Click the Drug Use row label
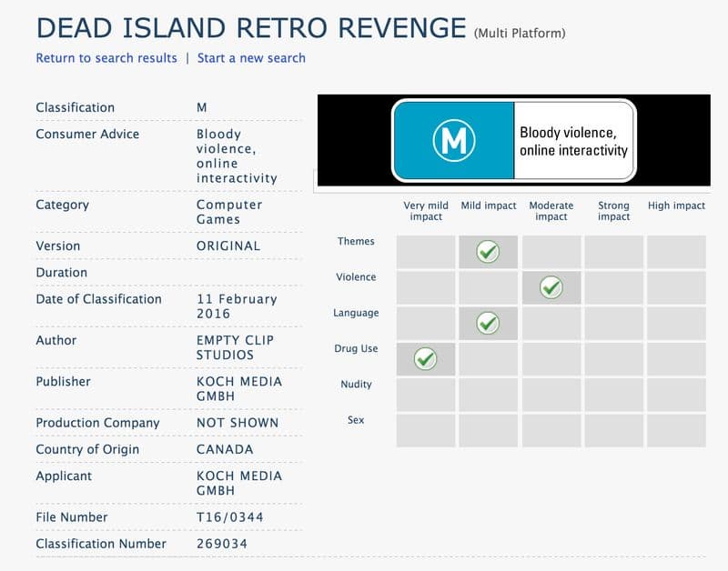This screenshot has width=728, height=571. [356, 348]
